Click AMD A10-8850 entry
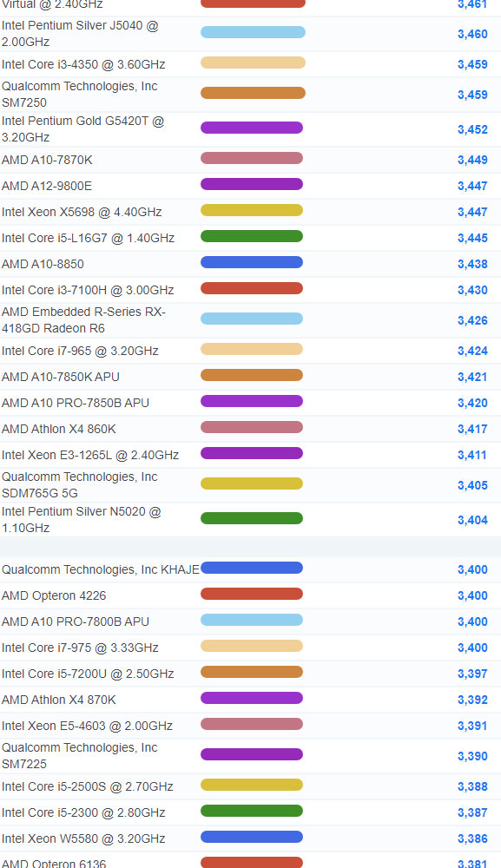 [x=43, y=264]
